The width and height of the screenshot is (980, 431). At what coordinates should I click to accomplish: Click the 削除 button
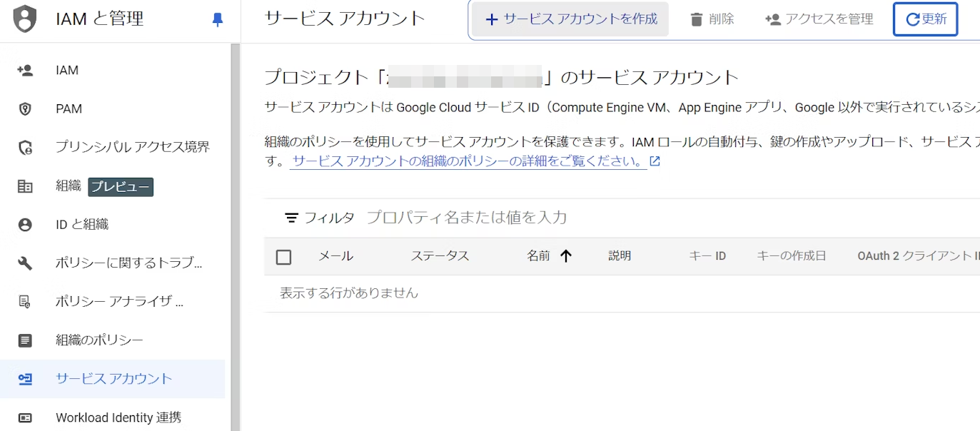tap(712, 19)
